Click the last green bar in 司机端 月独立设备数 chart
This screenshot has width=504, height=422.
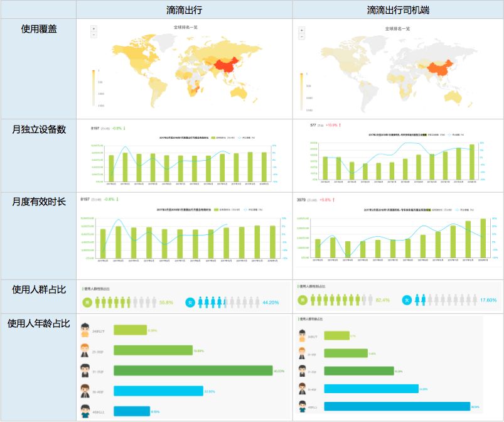tap(472, 162)
